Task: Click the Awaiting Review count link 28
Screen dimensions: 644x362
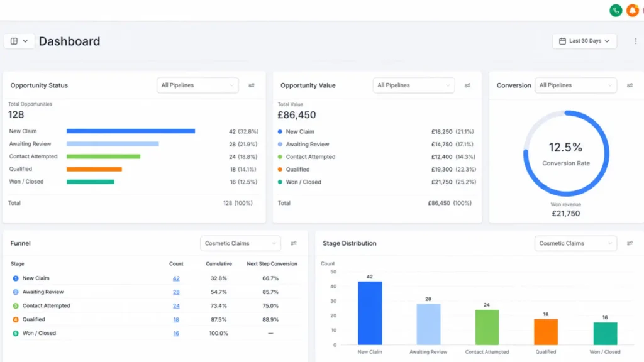Action: click(176, 292)
